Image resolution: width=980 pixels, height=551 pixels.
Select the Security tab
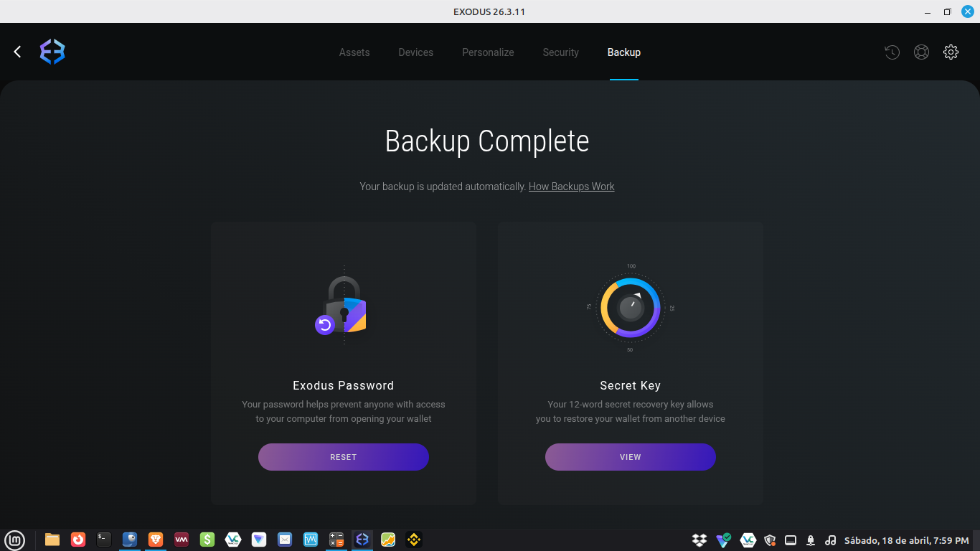tap(561, 52)
